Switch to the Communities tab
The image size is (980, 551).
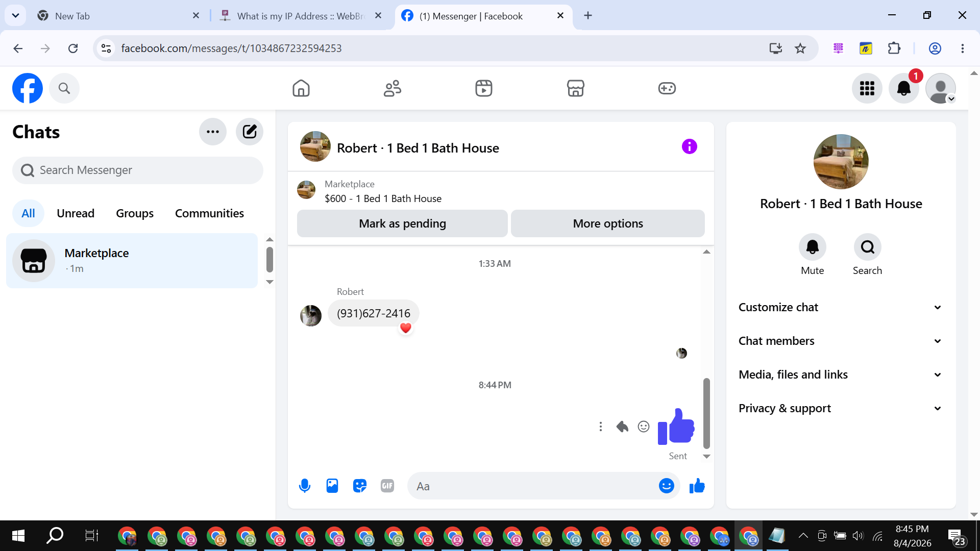pyautogui.click(x=209, y=213)
